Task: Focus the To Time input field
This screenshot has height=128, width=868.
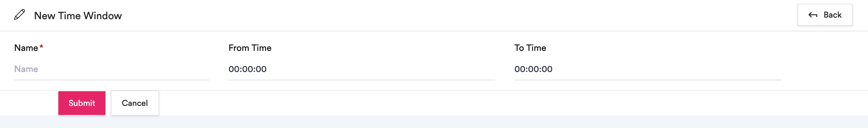Action: pyautogui.click(x=647, y=69)
